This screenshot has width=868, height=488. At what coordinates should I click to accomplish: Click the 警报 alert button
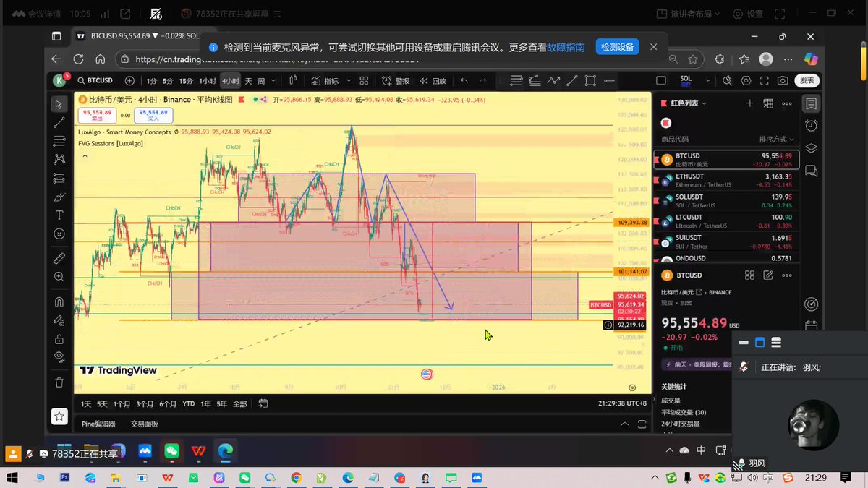[396, 81]
